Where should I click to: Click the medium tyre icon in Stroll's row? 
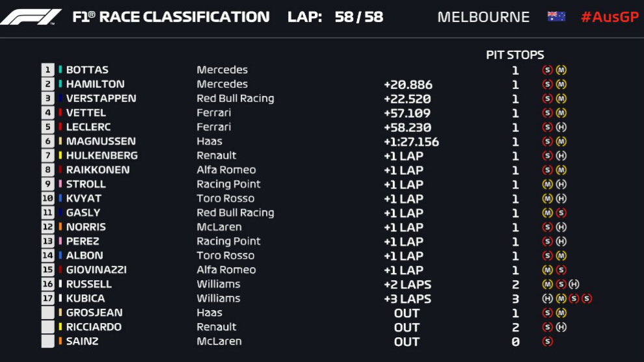coord(547,185)
